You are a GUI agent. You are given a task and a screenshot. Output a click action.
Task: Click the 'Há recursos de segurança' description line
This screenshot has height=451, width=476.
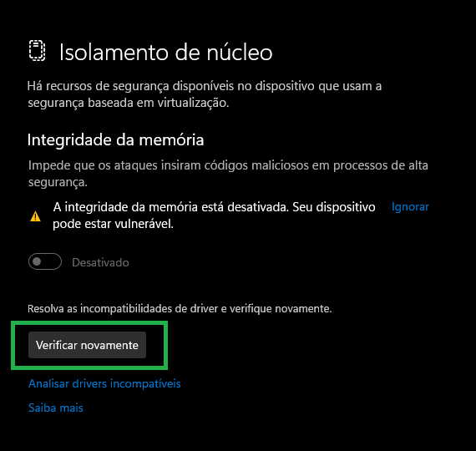pyautogui.click(x=205, y=86)
